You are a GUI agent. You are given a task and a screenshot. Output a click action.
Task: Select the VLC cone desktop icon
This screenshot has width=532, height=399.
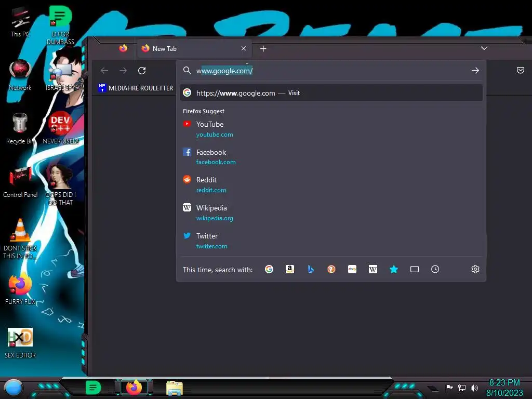(20, 239)
